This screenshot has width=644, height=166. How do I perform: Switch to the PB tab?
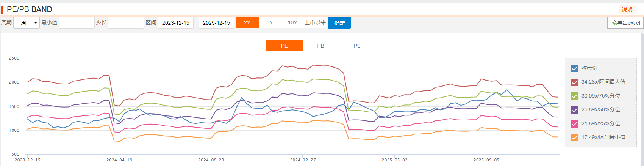point(320,46)
